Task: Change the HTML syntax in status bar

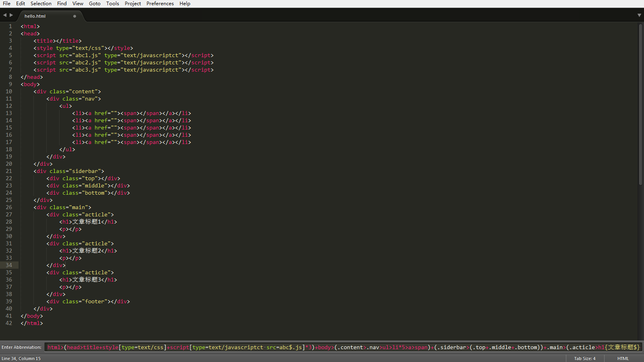Action: pos(623,358)
